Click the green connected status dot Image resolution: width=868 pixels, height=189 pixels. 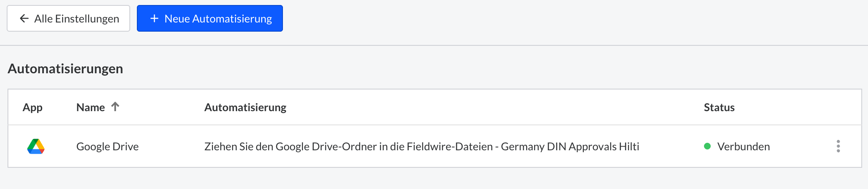tap(707, 146)
